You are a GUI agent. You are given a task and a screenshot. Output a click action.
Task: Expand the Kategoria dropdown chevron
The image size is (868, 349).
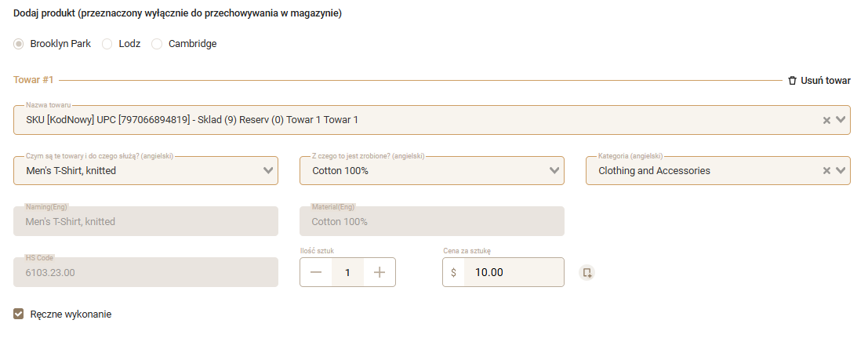point(841,170)
